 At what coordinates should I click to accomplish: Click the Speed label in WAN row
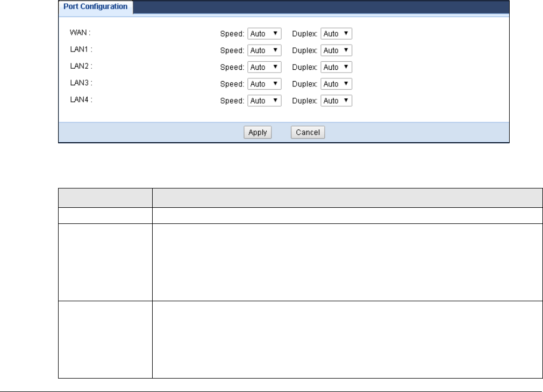click(x=232, y=34)
